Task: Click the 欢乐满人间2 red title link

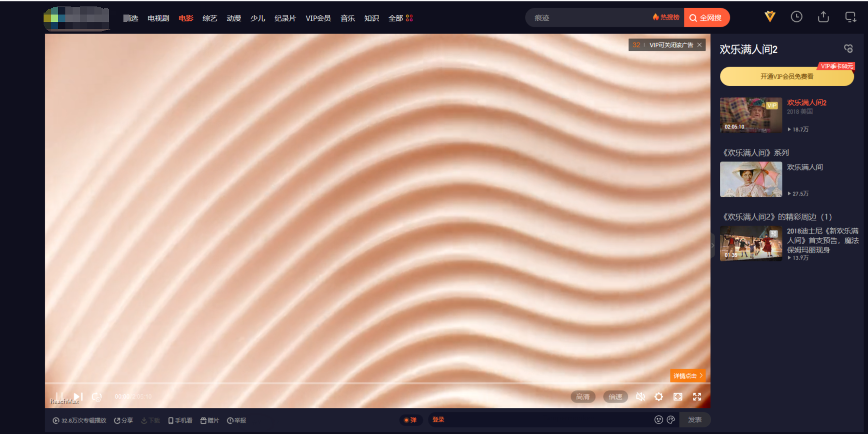Action: (807, 103)
